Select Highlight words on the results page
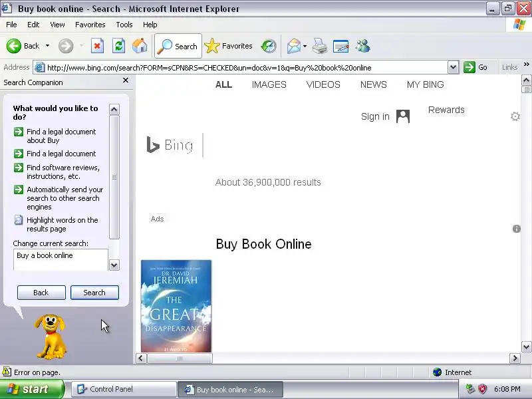Screen dimensions: 532x399 pos(63,225)
